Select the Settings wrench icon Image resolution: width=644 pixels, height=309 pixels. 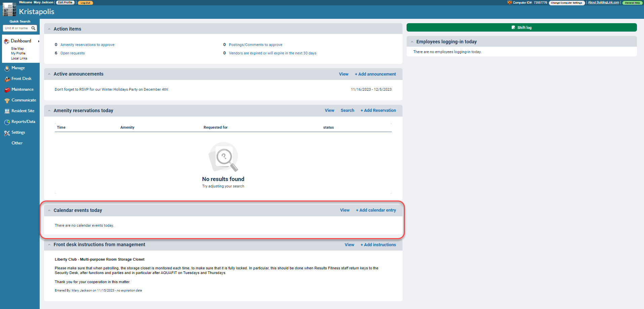pyautogui.click(x=7, y=132)
